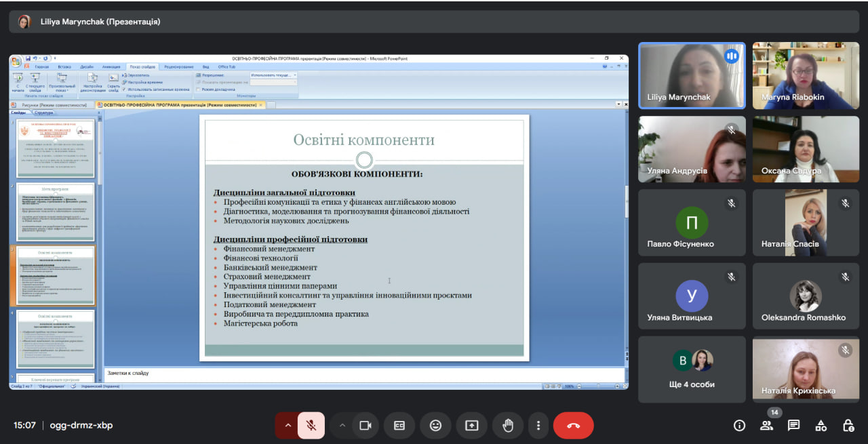Select Liliya Marynchak's video tile
Image resolution: width=868 pixels, height=444 pixels.
tap(692, 76)
